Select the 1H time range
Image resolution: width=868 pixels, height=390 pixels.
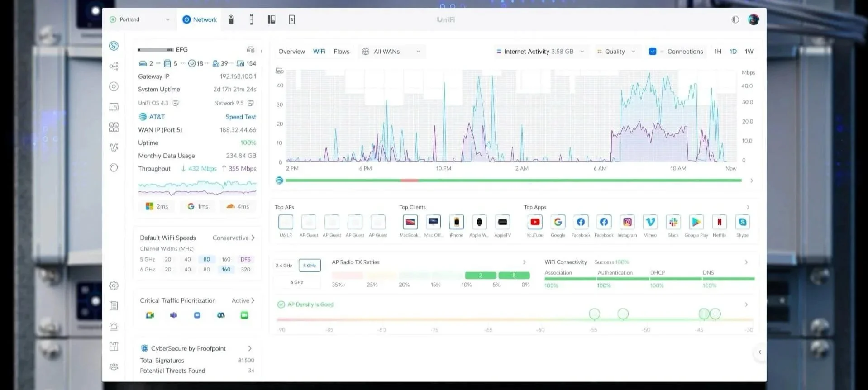pyautogui.click(x=718, y=52)
